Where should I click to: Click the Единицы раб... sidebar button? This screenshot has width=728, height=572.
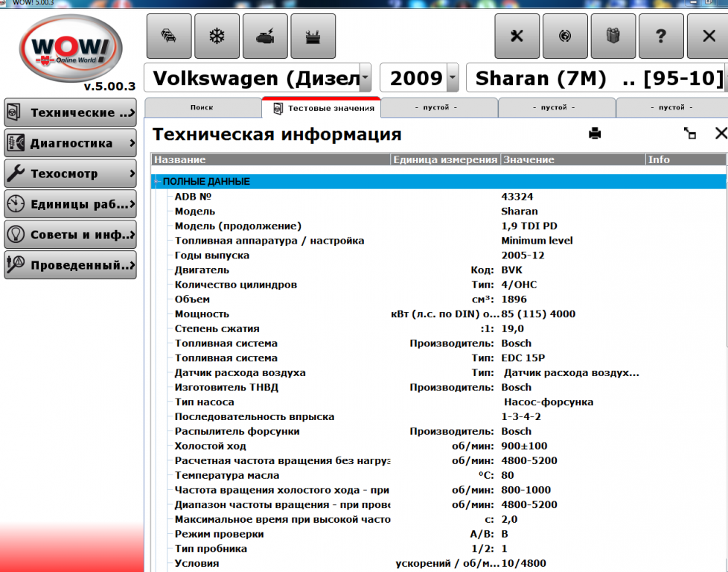coord(71,204)
